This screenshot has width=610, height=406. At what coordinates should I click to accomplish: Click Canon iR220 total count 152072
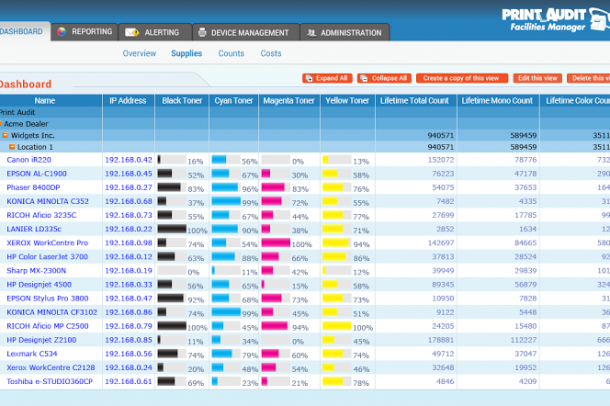tap(441, 160)
